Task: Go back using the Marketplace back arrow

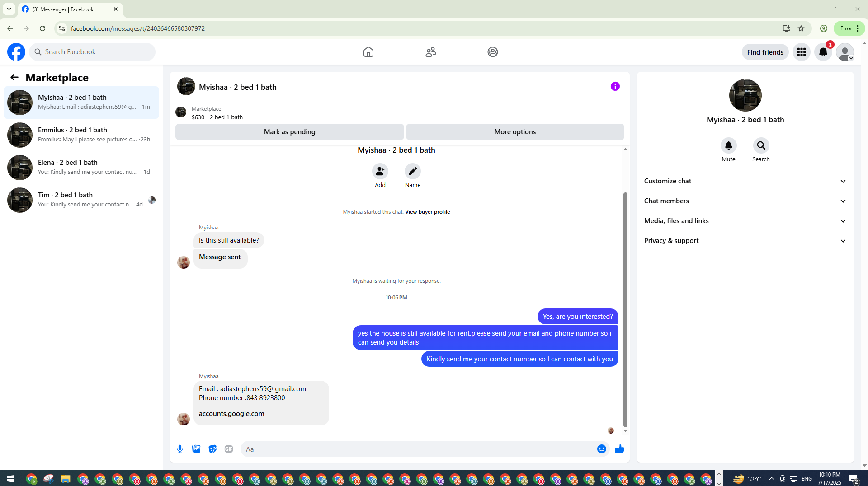Action: point(14,78)
